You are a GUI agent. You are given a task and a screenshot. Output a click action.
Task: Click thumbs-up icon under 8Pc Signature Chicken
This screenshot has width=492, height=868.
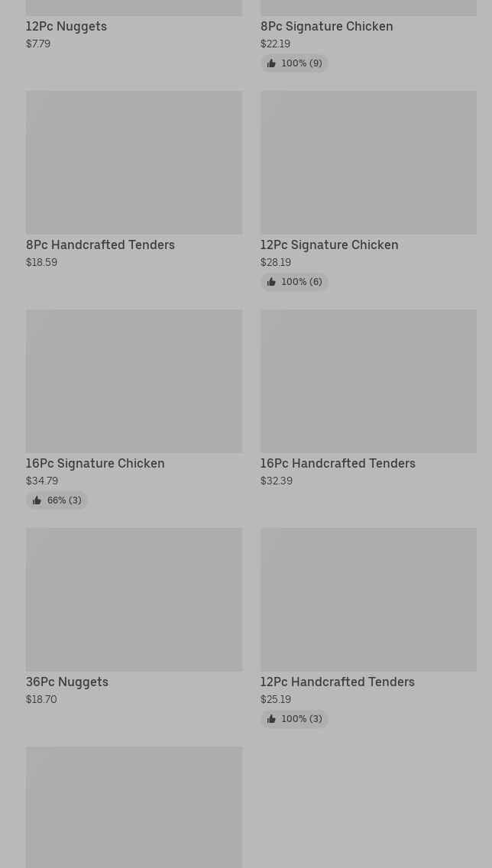pos(271,63)
